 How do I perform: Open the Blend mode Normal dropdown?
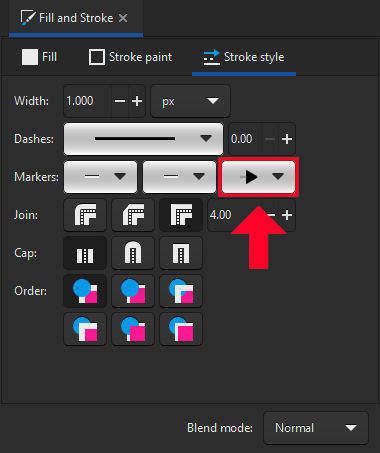316,428
